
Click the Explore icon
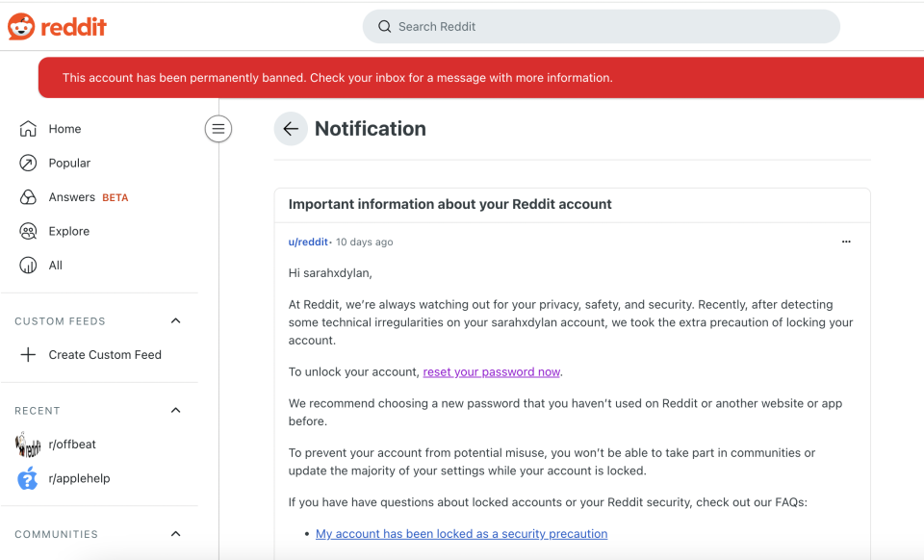coord(28,232)
